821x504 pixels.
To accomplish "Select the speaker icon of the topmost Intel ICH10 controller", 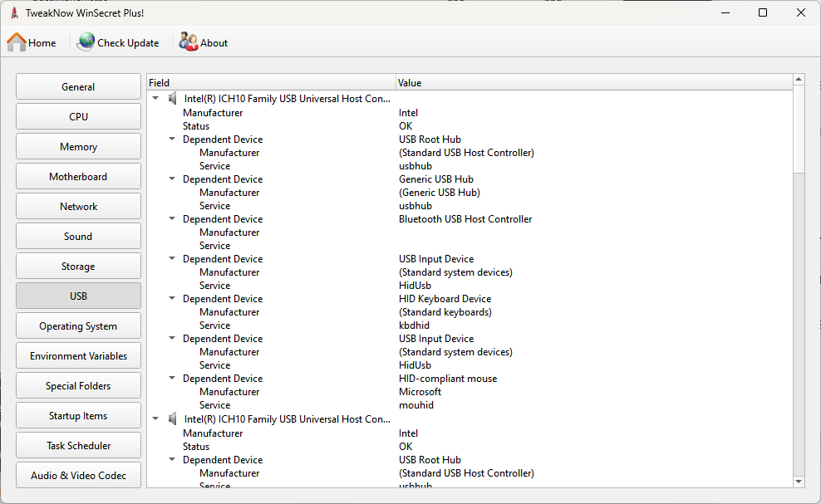I will click(172, 99).
